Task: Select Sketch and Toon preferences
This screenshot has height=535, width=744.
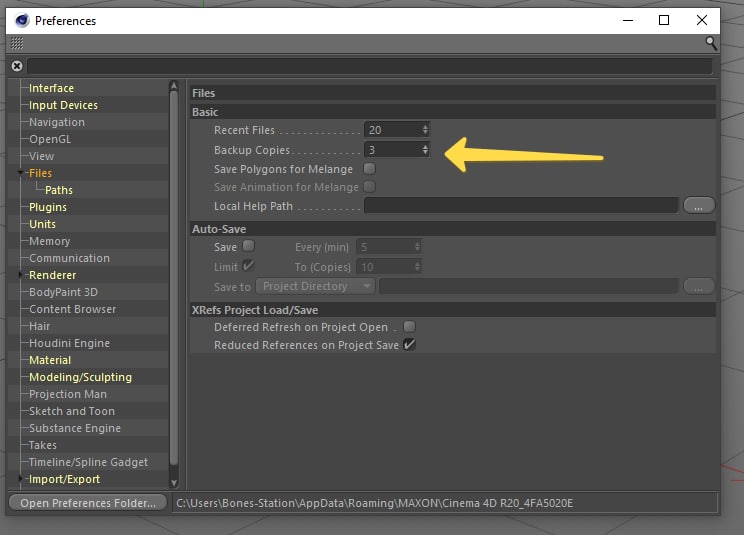Action: click(x=72, y=411)
